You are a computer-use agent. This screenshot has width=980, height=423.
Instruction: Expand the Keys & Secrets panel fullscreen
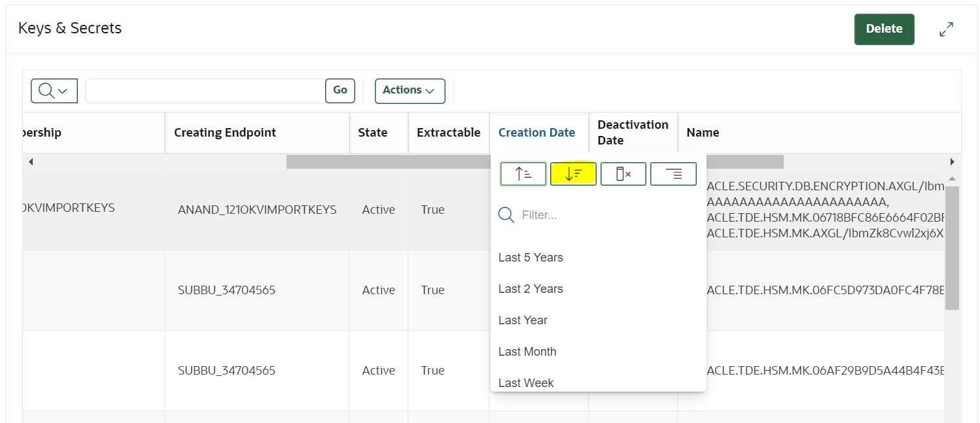[946, 29]
